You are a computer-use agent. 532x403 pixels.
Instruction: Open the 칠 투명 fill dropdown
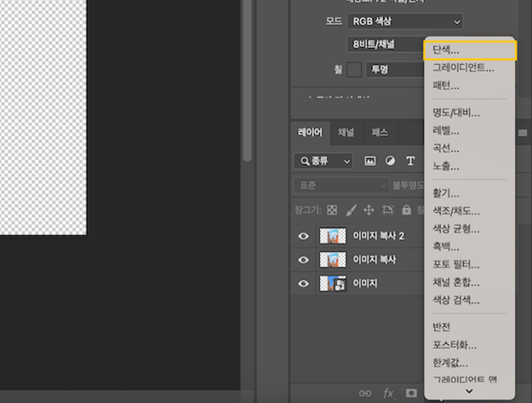[x=395, y=70]
